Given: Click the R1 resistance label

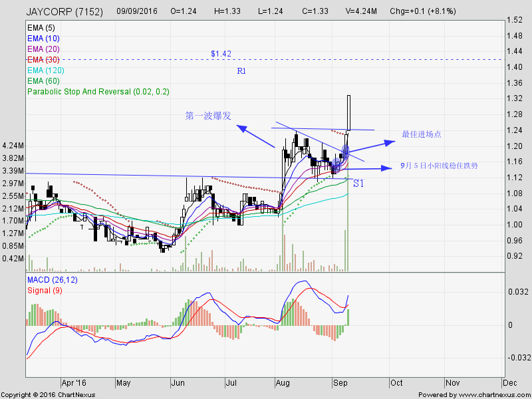Looking at the screenshot, I should point(241,71).
